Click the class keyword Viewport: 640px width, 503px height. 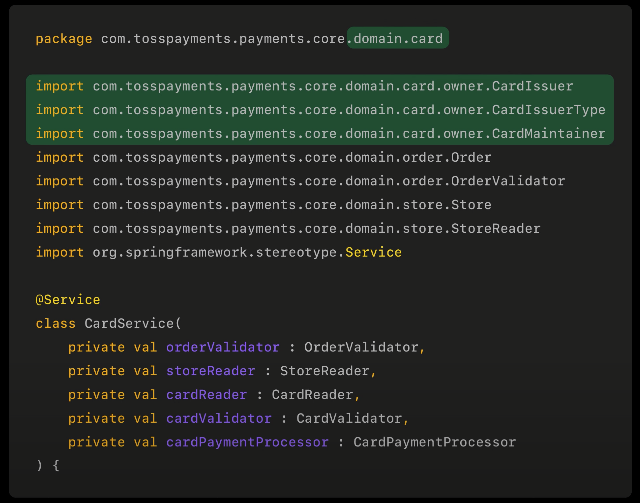[56, 323]
